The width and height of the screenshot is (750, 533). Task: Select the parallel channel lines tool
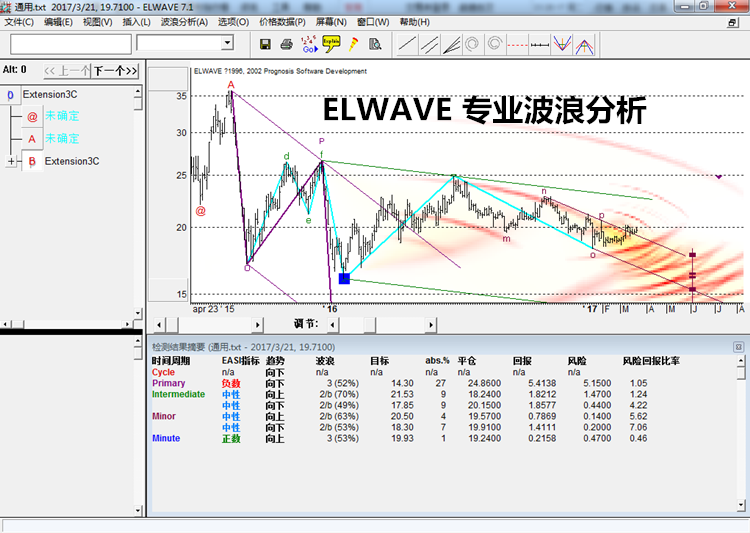[x=429, y=44]
